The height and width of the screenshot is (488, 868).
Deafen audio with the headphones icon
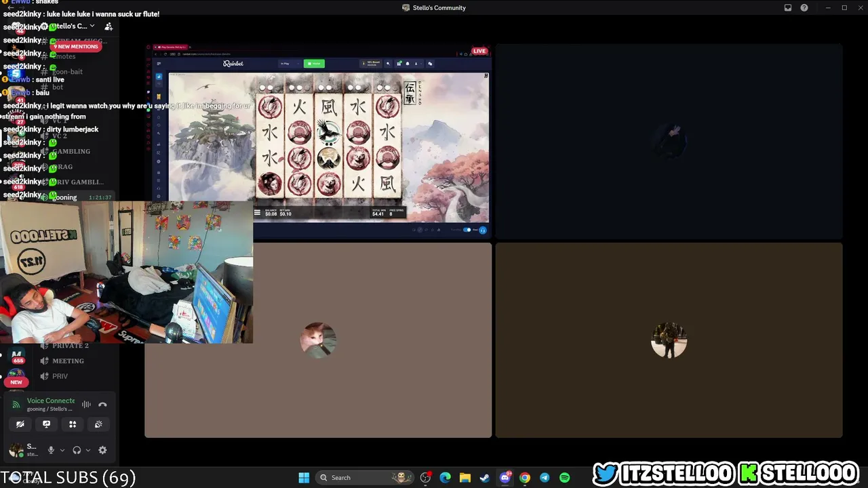77,450
